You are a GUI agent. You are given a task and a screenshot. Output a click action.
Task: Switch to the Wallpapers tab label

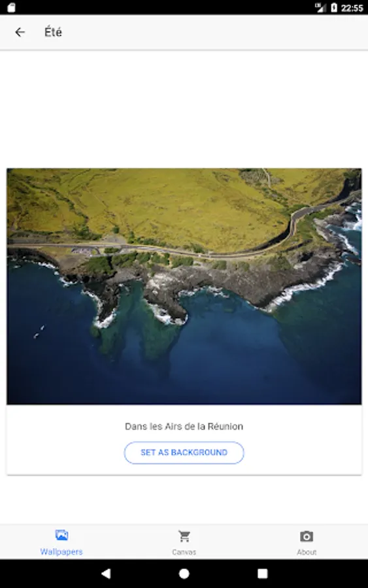(x=61, y=551)
